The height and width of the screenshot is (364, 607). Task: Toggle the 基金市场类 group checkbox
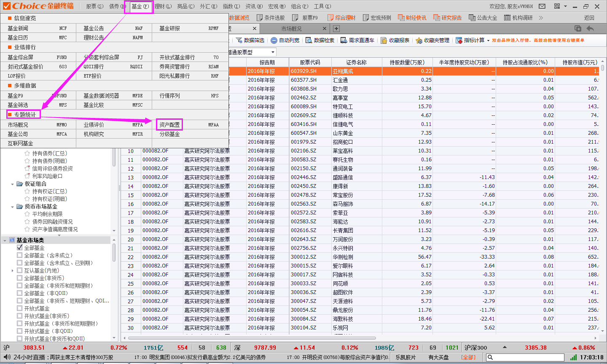click(12, 240)
